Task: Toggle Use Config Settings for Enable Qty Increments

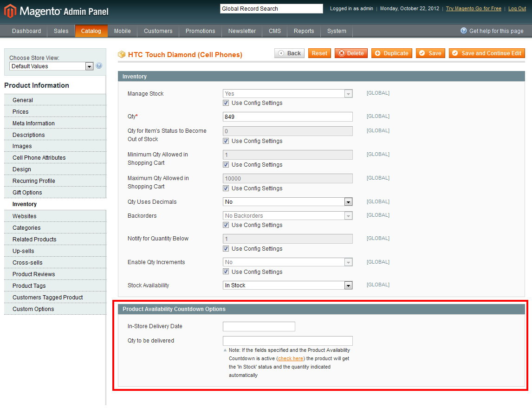Action: (x=226, y=272)
